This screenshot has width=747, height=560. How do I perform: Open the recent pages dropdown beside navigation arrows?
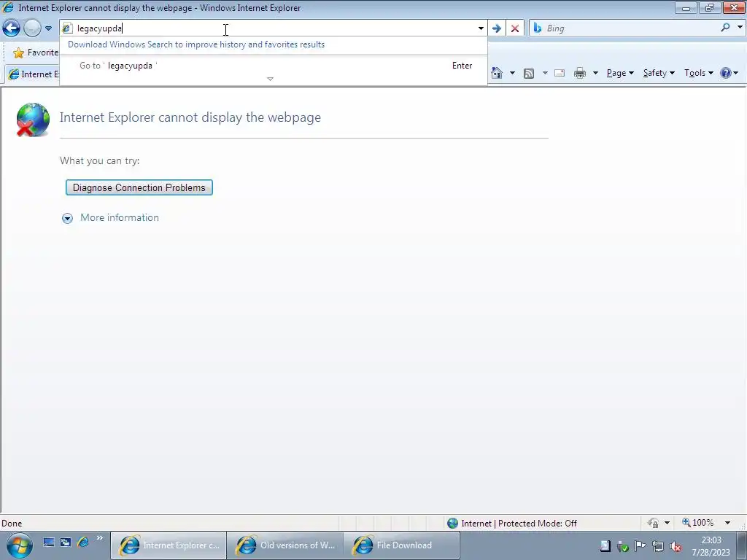pos(48,28)
